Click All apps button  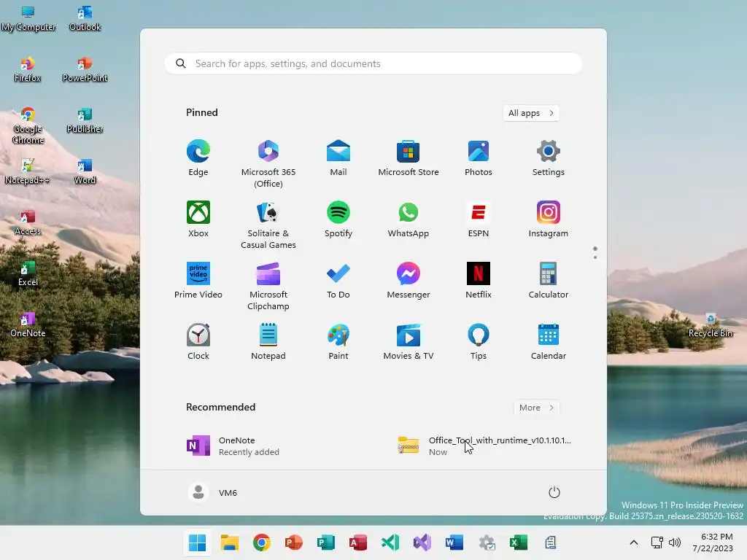tap(531, 113)
